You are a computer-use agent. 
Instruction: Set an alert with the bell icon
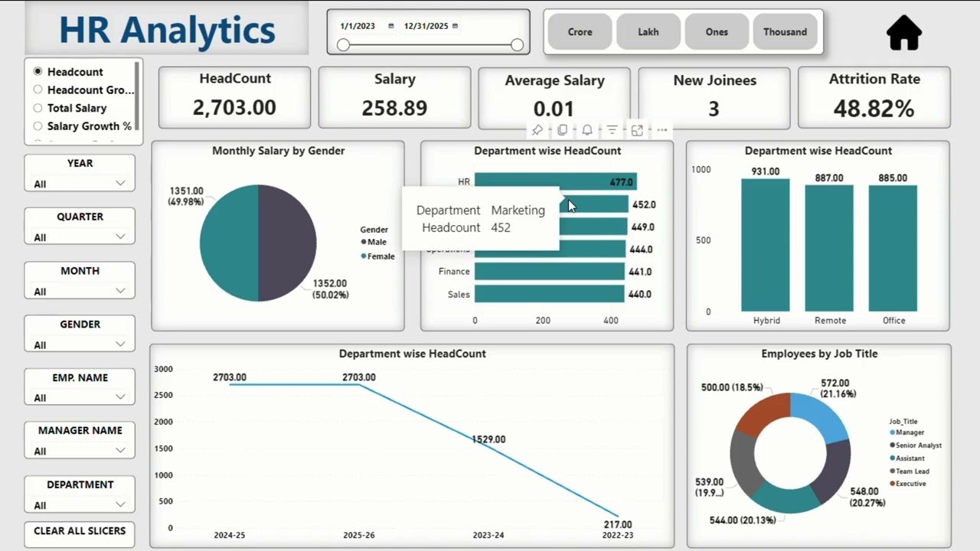point(587,130)
